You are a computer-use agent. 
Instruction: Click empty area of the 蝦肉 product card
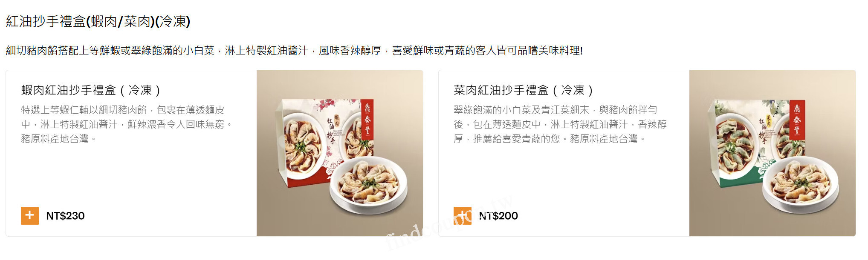coord(136,179)
